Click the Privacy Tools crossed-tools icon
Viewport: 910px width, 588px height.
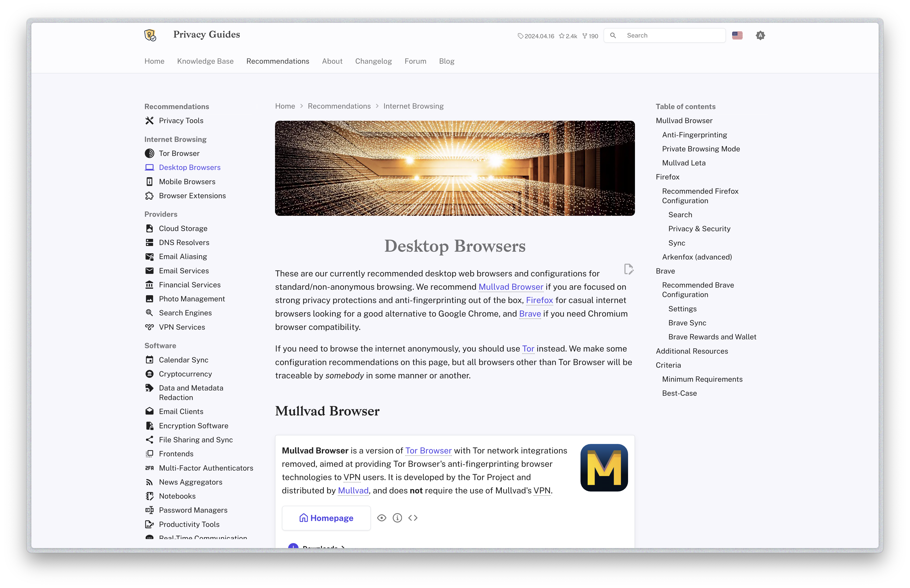pos(149,121)
